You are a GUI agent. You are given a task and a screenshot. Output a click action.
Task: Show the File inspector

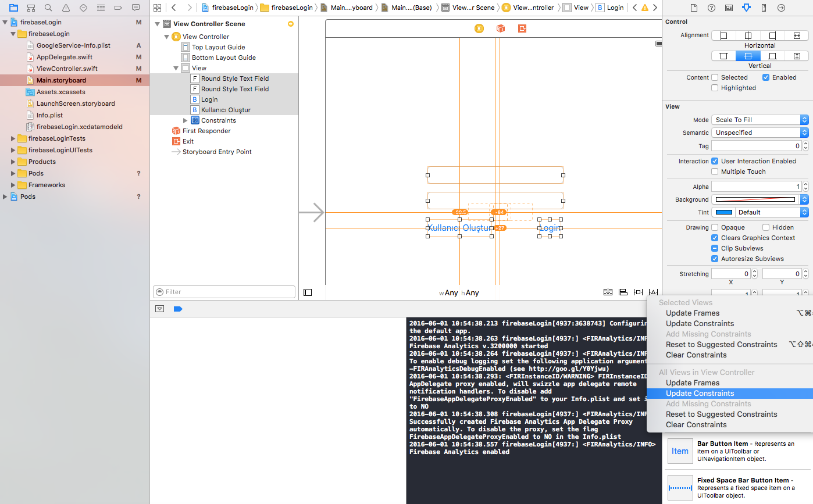(694, 8)
